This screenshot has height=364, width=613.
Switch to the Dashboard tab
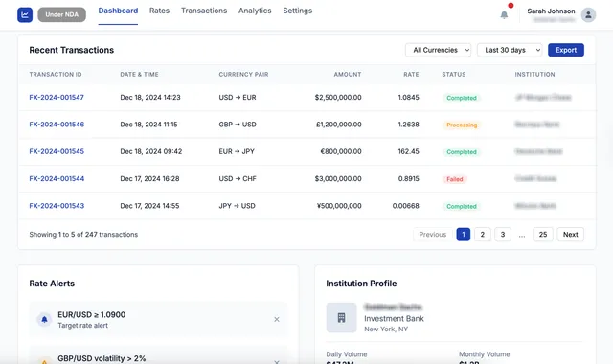click(118, 11)
